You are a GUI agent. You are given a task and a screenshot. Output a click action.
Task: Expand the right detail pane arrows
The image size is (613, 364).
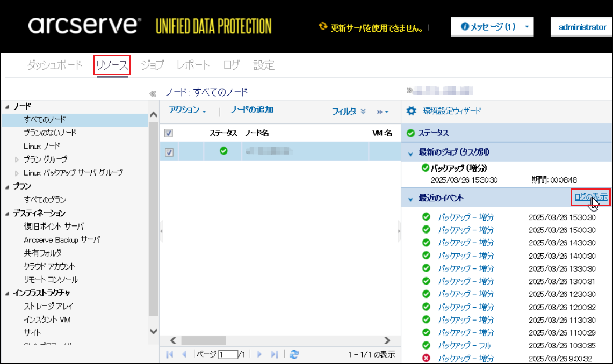point(409,91)
